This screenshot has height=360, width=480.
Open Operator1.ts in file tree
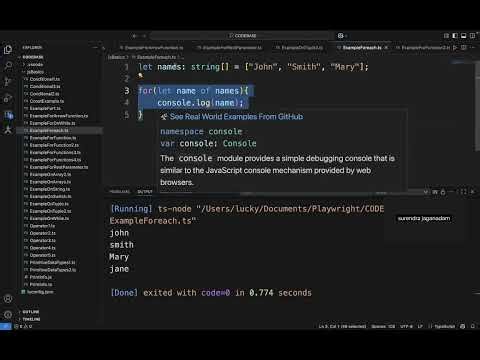[x=42, y=226]
